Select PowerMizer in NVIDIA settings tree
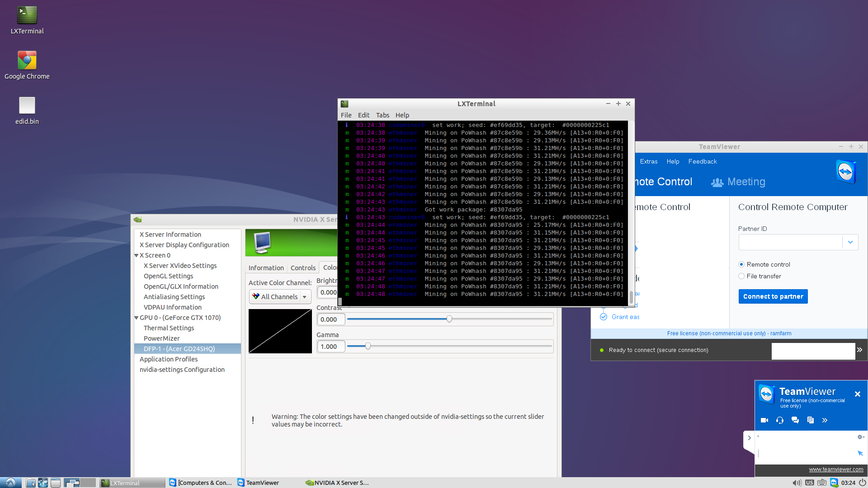Image resolution: width=868 pixels, height=488 pixels. point(161,338)
